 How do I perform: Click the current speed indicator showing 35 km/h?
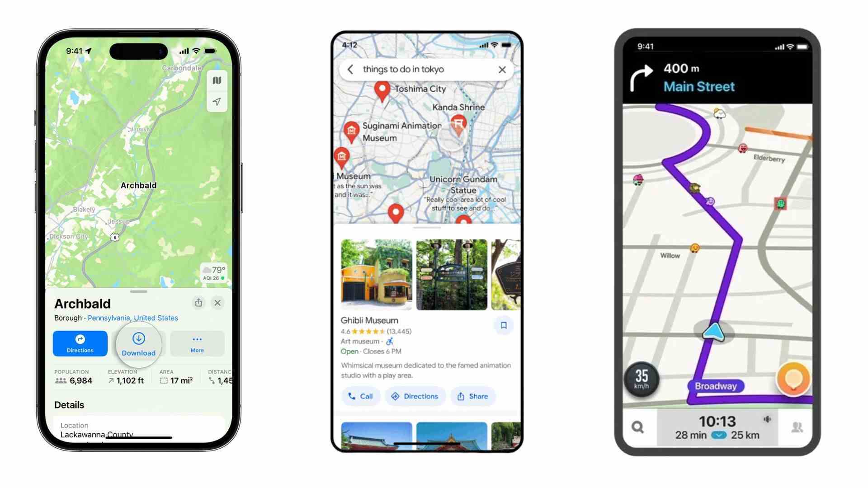tap(644, 376)
